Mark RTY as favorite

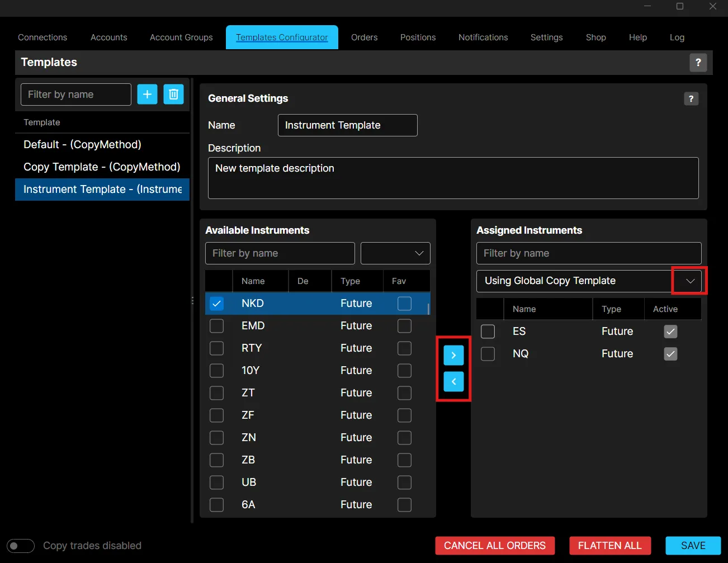coord(404,348)
